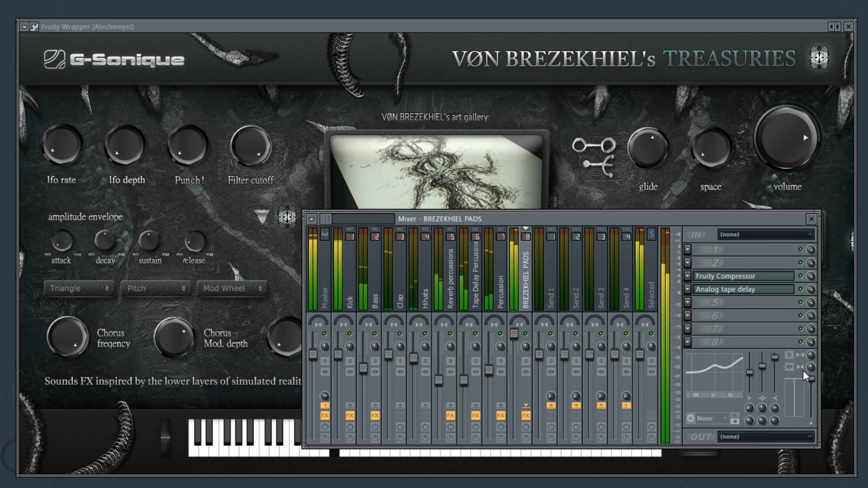Image resolution: width=868 pixels, height=488 pixels.
Task: Open the Pitch LFO target dropdown
Action: pos(156,288)
